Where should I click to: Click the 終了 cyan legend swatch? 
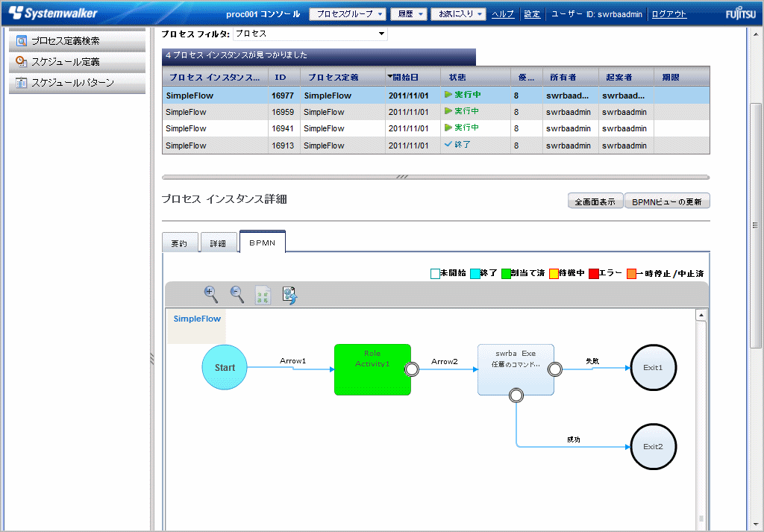click(475, 274)
